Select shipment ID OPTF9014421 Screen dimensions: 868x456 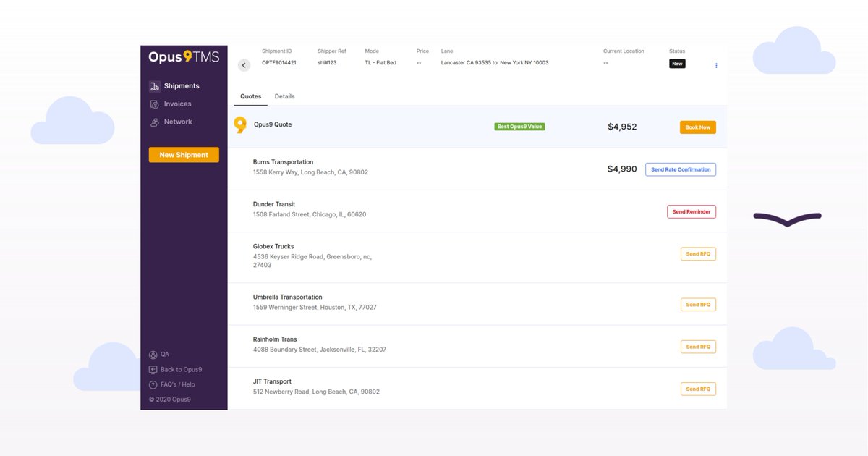[x=279, y=63]
